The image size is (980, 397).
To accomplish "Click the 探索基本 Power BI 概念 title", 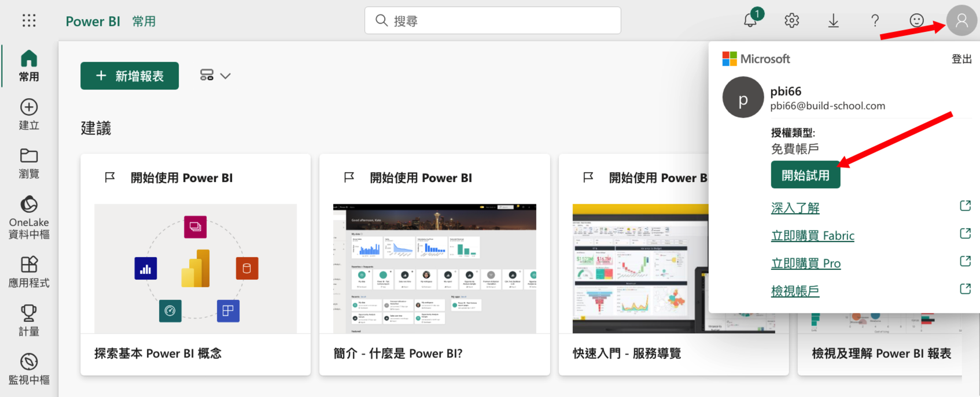I will coord(158,354).
